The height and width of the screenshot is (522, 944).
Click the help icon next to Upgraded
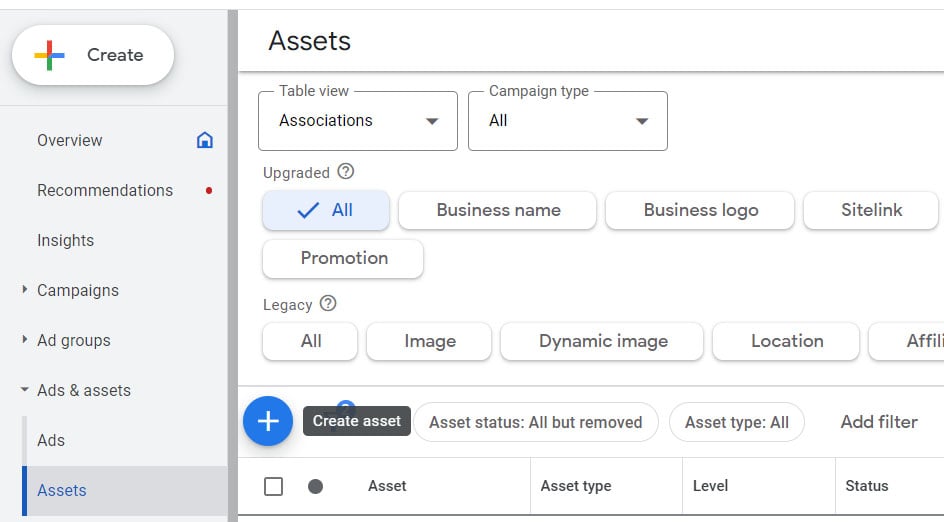346,172
